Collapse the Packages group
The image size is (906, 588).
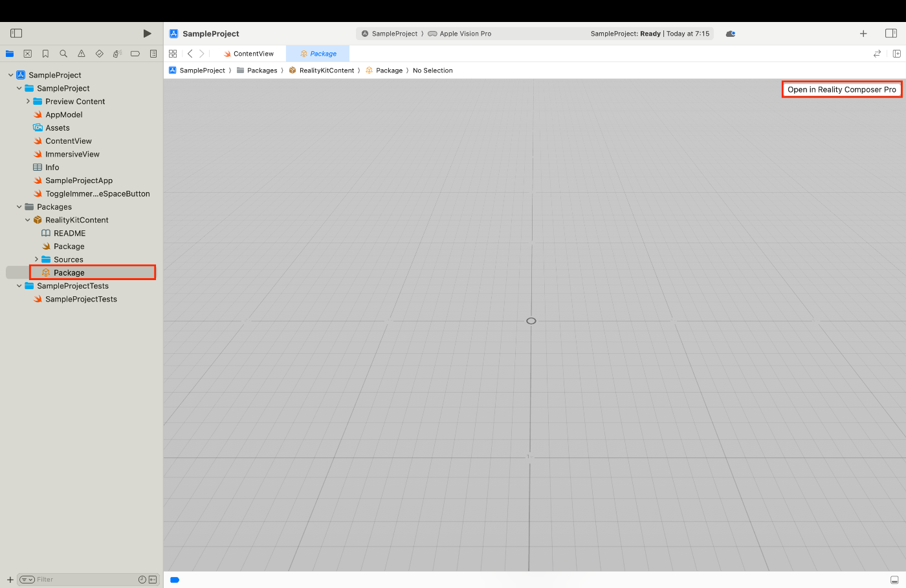point(19,207)
